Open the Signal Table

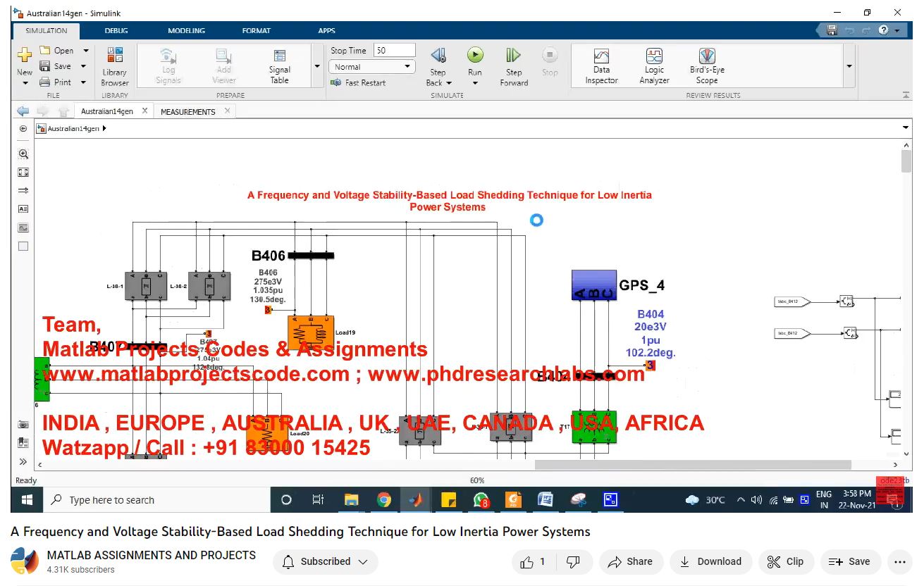tap(280, 66)
